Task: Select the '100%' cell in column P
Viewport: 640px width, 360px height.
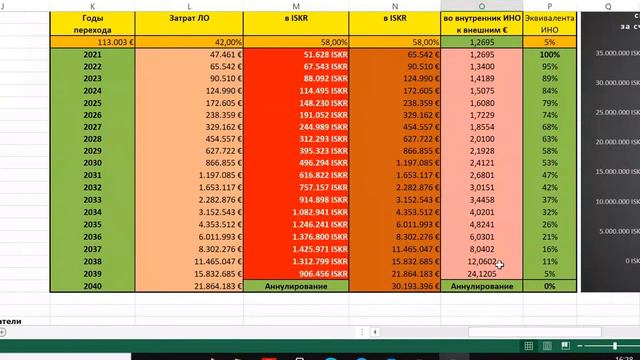Action: [549, 54]
